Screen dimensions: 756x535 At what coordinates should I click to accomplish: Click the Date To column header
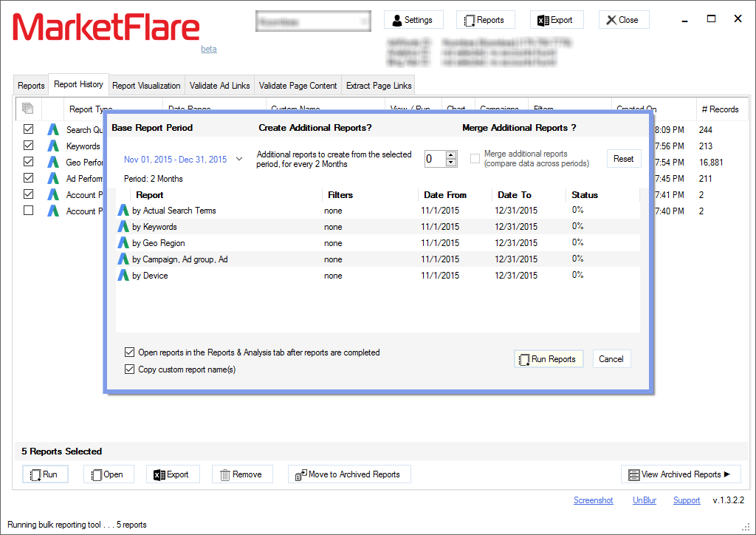[529, 195]
